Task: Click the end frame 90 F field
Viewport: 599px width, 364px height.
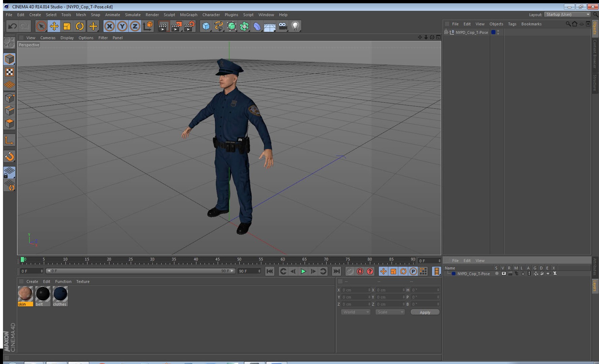Action: coord(249,271)
